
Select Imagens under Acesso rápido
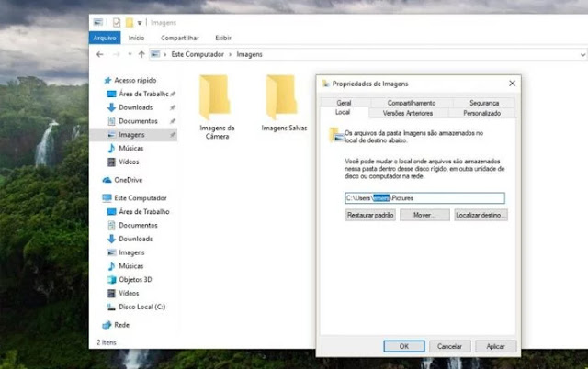click(x=133, y=135)
